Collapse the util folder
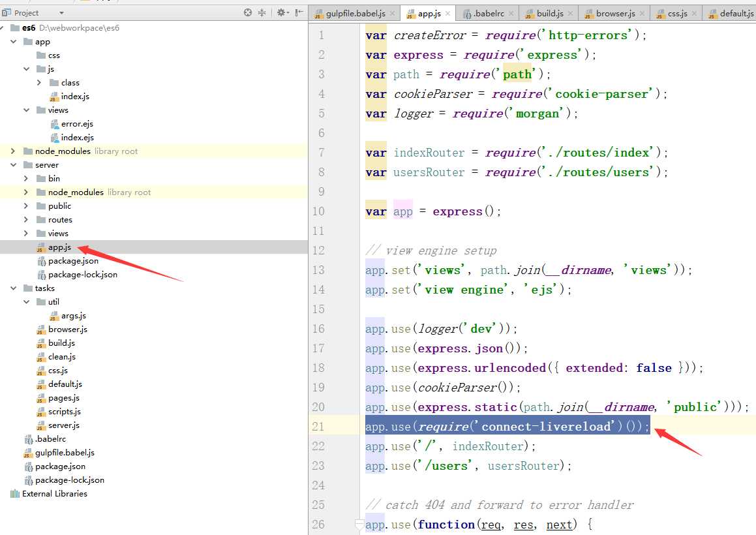 point(27,302)
